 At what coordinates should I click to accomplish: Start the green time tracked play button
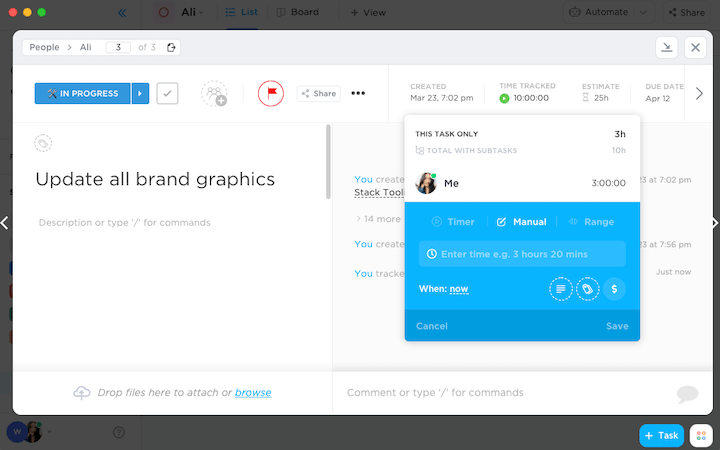tap(504, 98)
